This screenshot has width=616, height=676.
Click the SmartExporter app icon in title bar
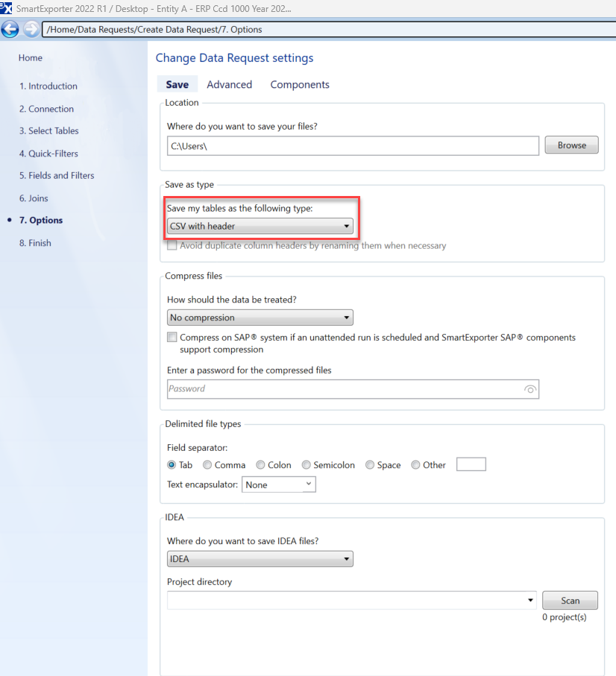click(6, 8)
